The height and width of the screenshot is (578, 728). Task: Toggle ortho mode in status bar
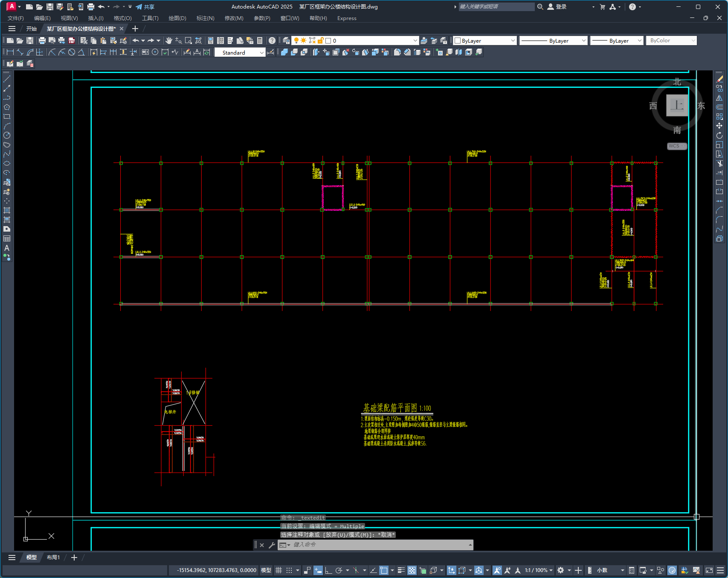pos(328,570)
